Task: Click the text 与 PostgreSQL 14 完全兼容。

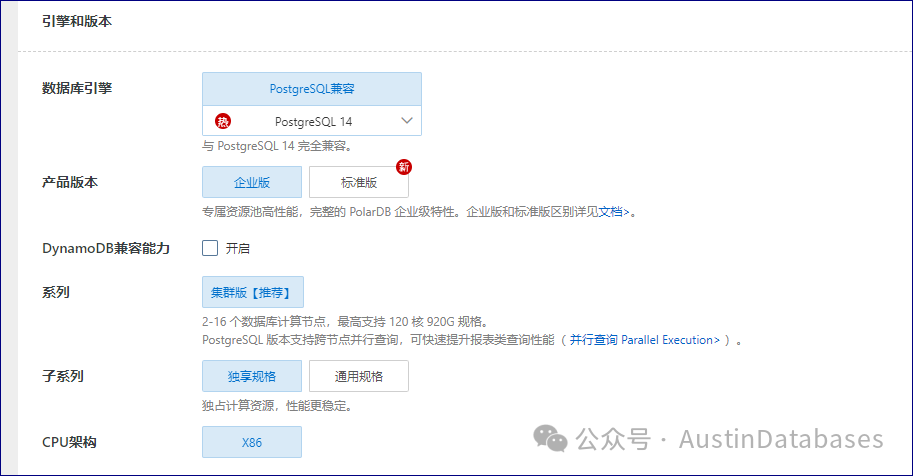Action: (x=278, y=146)
